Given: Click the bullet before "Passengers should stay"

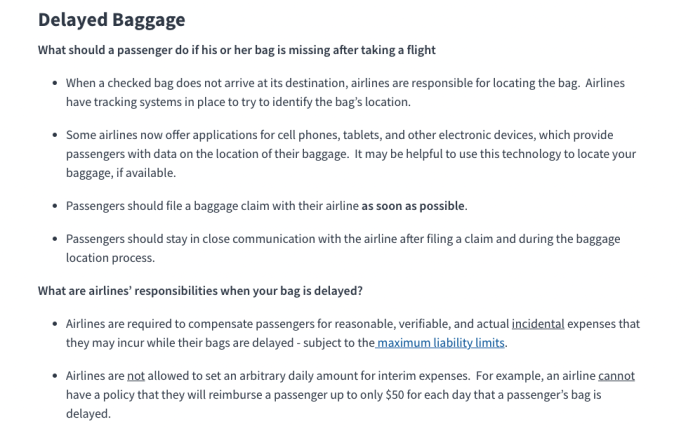Looking at the screenshot, I should coord(53,239).
